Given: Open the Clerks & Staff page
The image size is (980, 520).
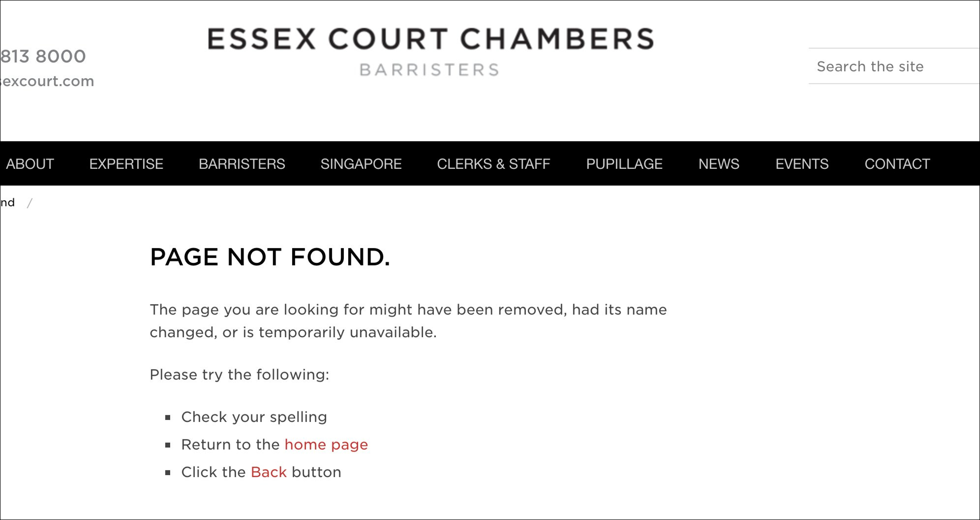Looking at the screenshot, I should tap(493, 164).
